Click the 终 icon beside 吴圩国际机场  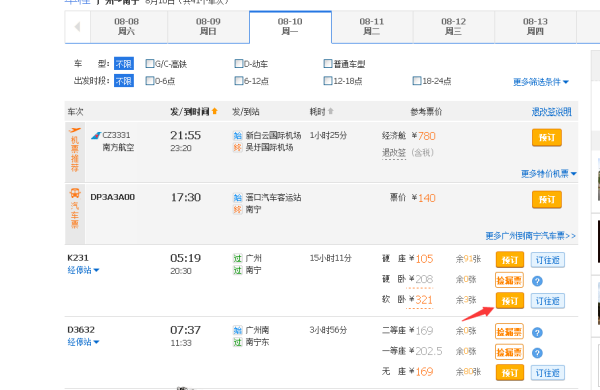pos(238,148)
